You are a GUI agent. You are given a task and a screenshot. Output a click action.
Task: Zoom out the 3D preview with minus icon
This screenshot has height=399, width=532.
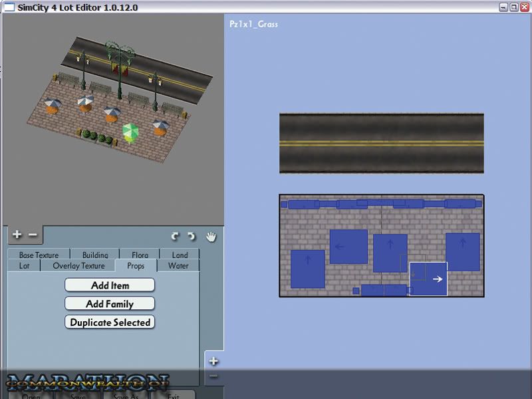pos(33,235)
